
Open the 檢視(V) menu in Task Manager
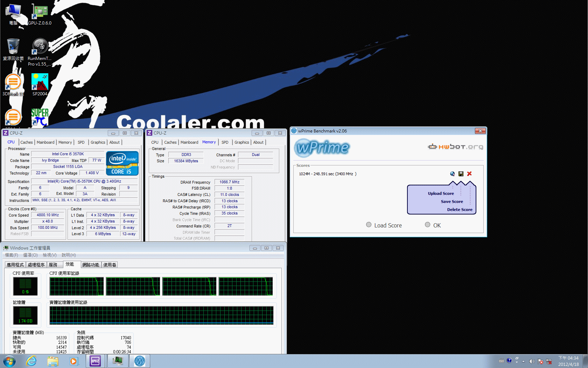[50, 255]
